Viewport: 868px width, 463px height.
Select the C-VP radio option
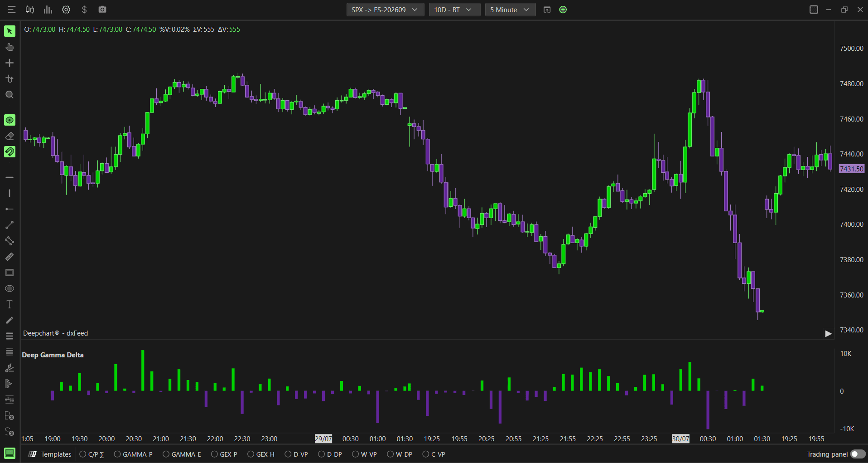[x=434, y=454]
